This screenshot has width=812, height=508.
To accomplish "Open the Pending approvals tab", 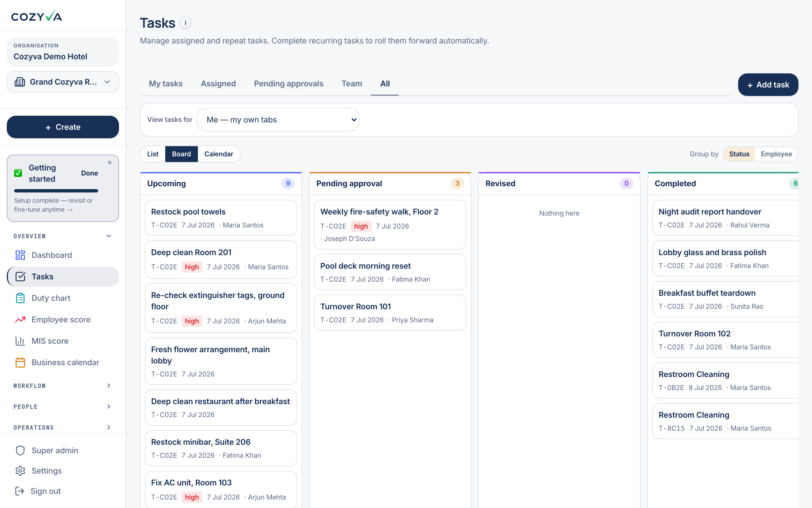I will [x=288, y=84].
